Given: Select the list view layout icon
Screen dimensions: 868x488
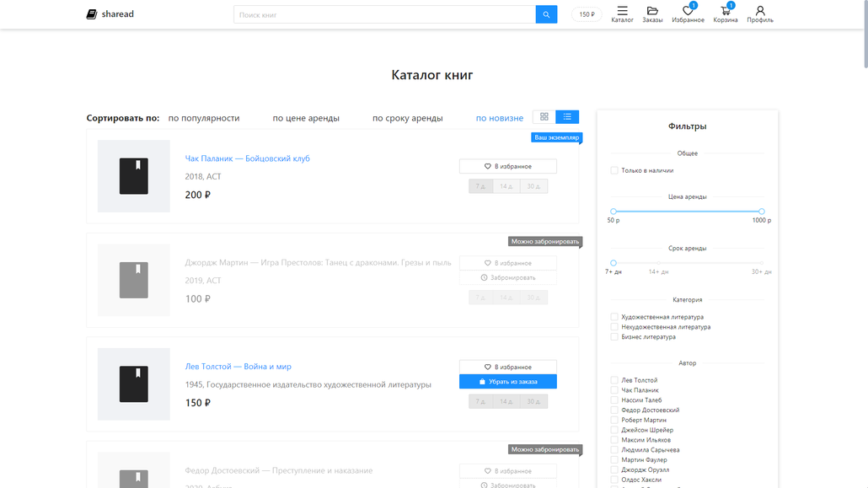Looking at the screenshot, I should coord(567,117).
